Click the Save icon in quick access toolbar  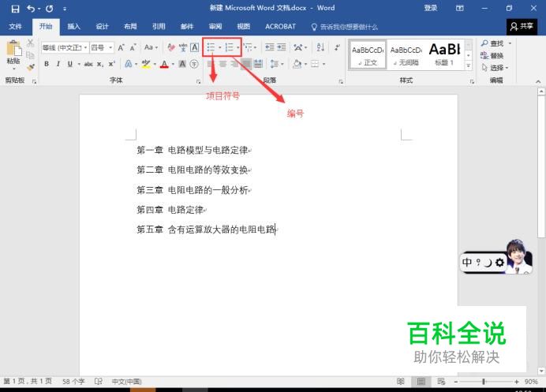(x=15, y=9)
